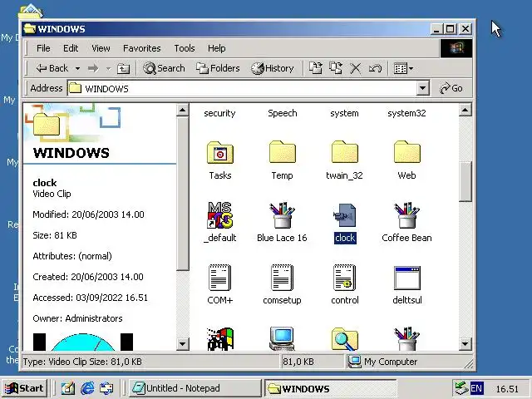This screenshot has height=399, width=532.
Task: Click info pane scrollbar down arrow
Action: [x=183, y=344]
